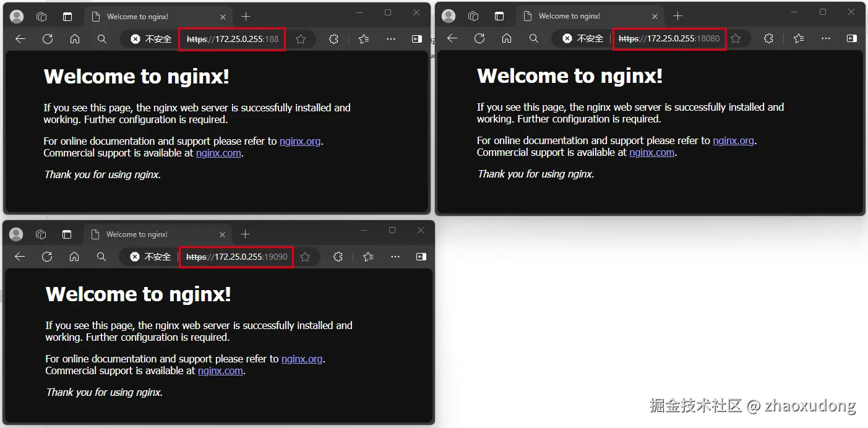Open home page in the port 19090 window

[74, 257]
